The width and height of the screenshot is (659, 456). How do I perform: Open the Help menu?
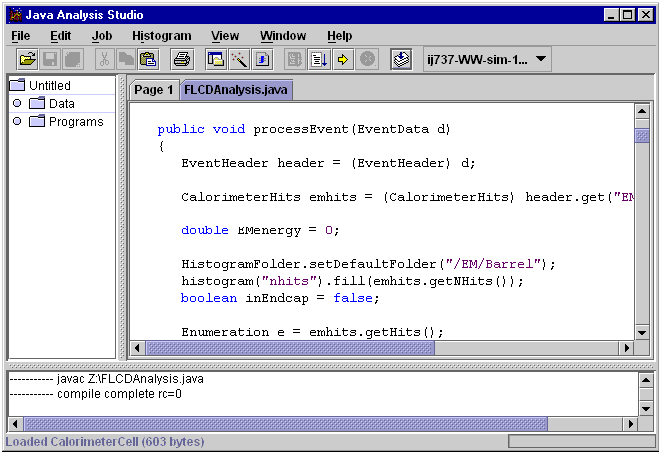click(x=339, y=36)
